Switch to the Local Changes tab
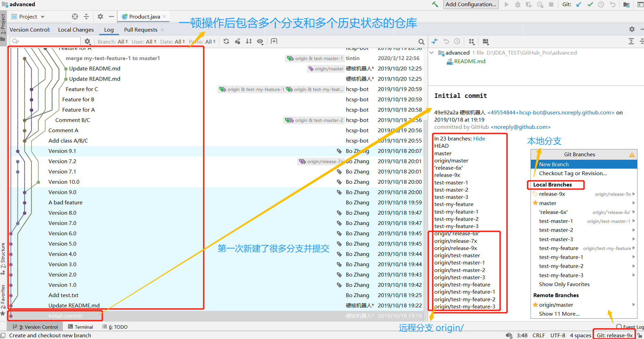The image size is (644, 339). 76,30
